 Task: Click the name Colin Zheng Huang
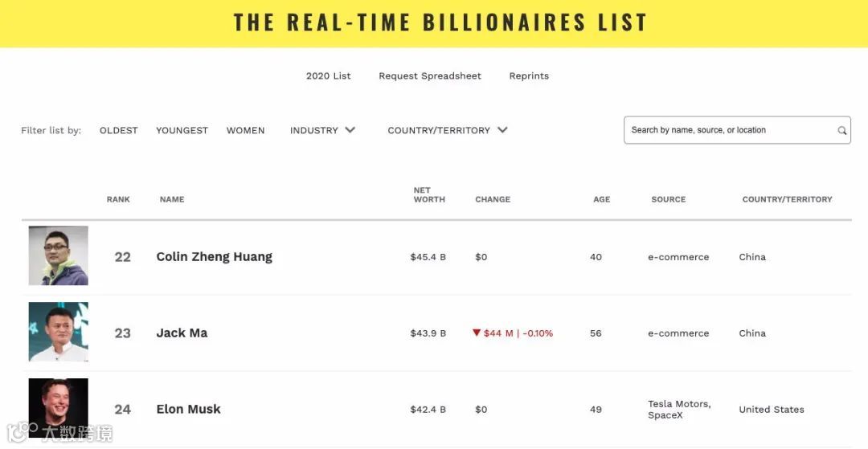214,257
